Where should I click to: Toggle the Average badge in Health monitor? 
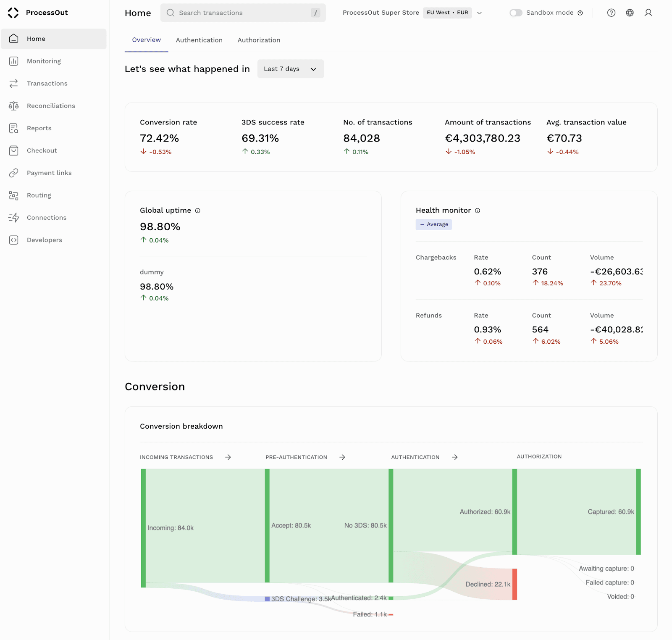(x=434, y=224)
